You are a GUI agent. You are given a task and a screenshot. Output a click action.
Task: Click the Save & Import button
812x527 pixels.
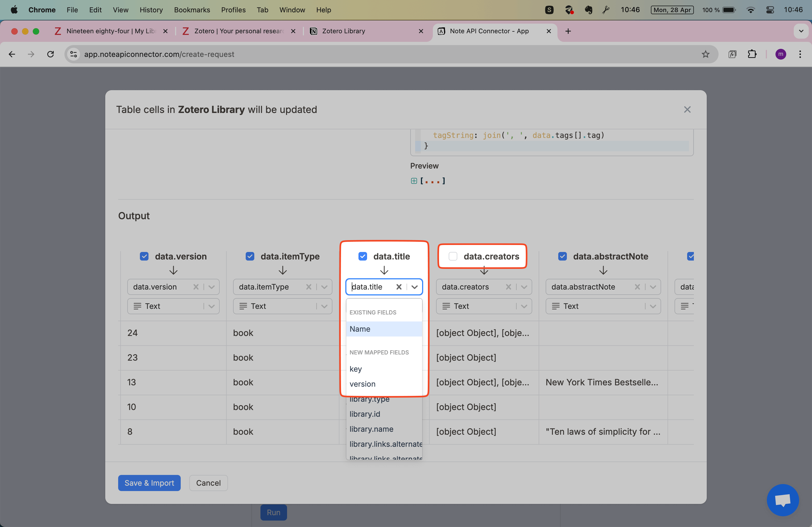[x=149, y=483]
